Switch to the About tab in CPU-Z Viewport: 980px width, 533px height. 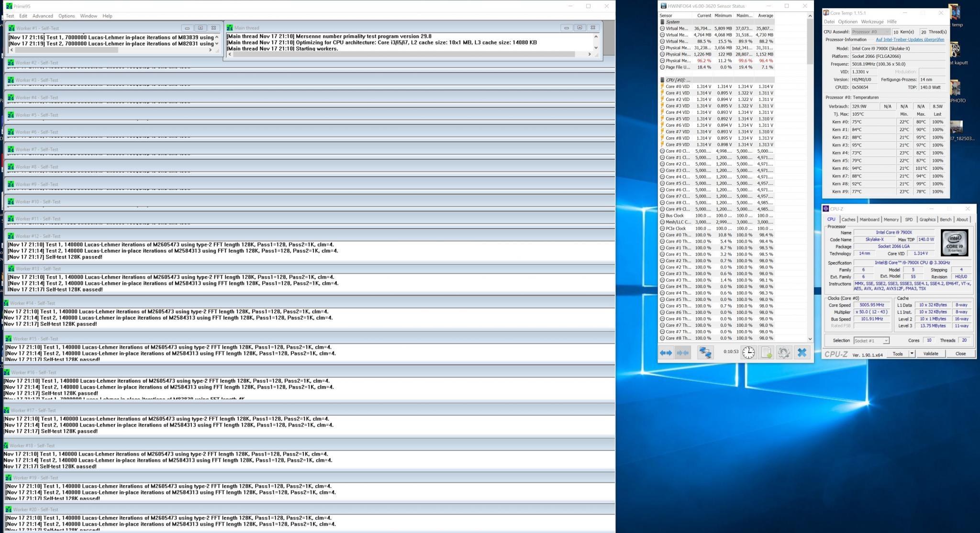[962, 220]
